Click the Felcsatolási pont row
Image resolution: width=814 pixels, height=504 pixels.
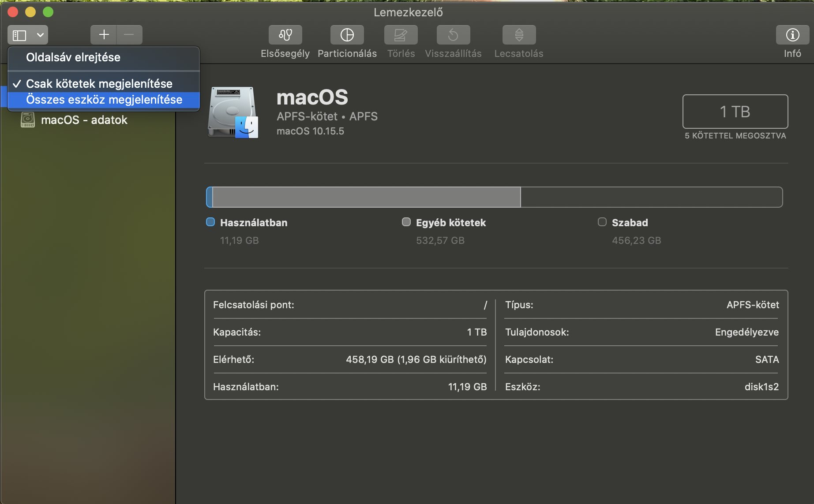350,305
